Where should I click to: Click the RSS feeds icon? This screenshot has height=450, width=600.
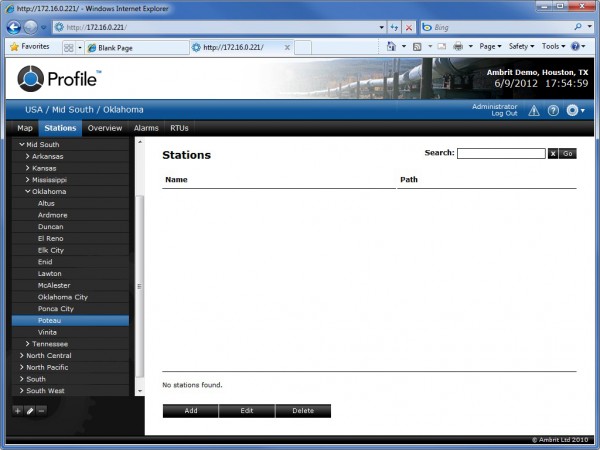tap(417, 47)
